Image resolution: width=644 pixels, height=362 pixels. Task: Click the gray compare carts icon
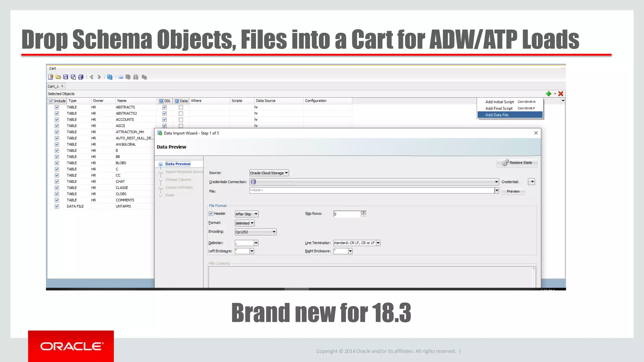(136, 77)
